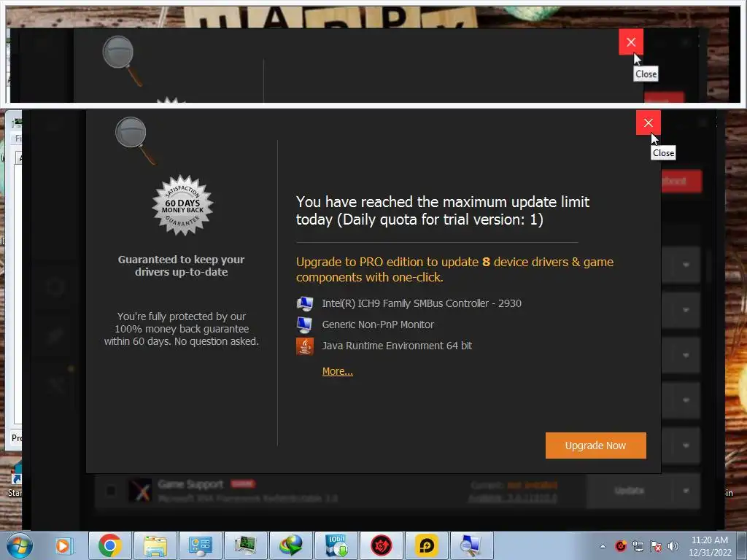Show hidden system tray icons arrow

point(603,546)
